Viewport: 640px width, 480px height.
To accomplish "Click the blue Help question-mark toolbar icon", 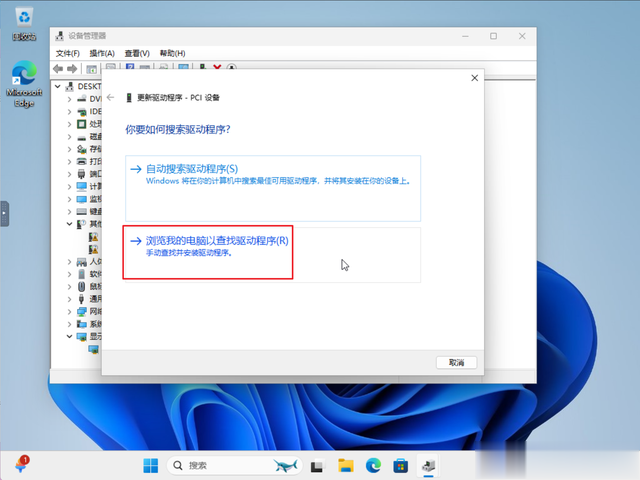I will [130, 67].
